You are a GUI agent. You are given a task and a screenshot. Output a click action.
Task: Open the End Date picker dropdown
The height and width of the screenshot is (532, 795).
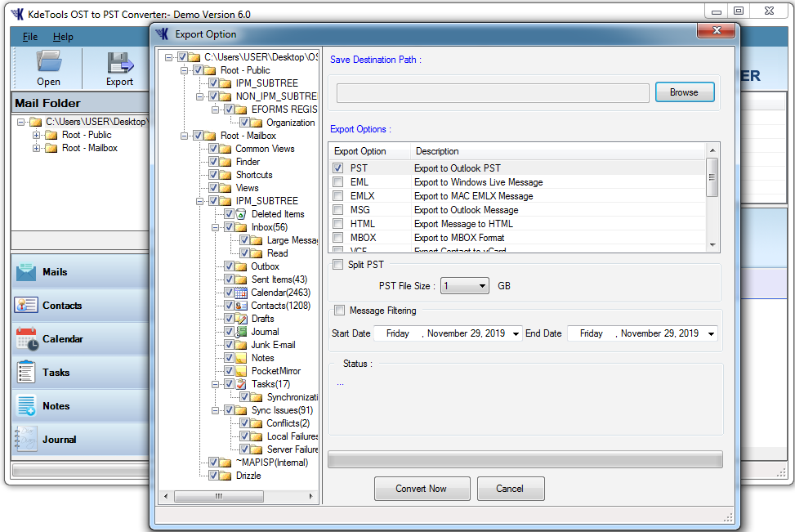[712, 333]
